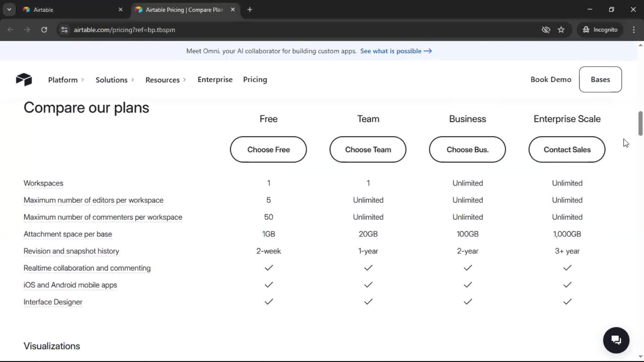Viewport: 644px width, 362px height.
Task: Click 'Realtime collaboration and commenting' label
Action: click(87, 268)
